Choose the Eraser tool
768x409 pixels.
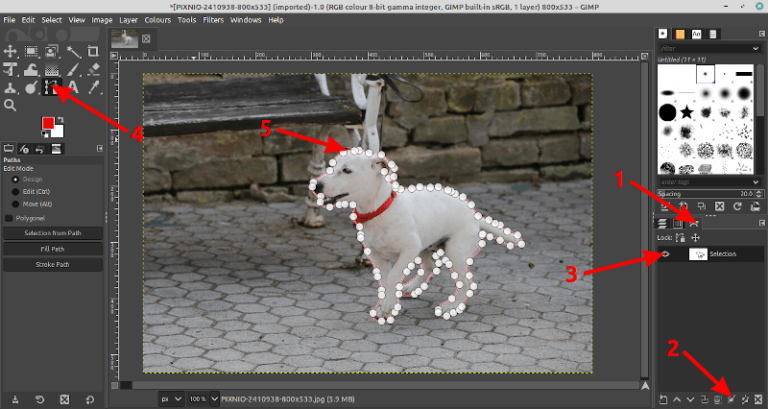tap(93, 70)
